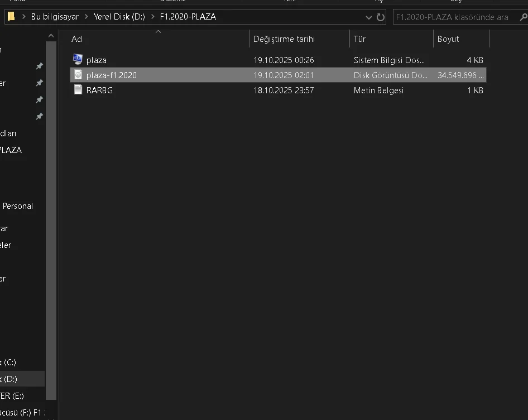Open the address bar history dropdown

[369, 17]
